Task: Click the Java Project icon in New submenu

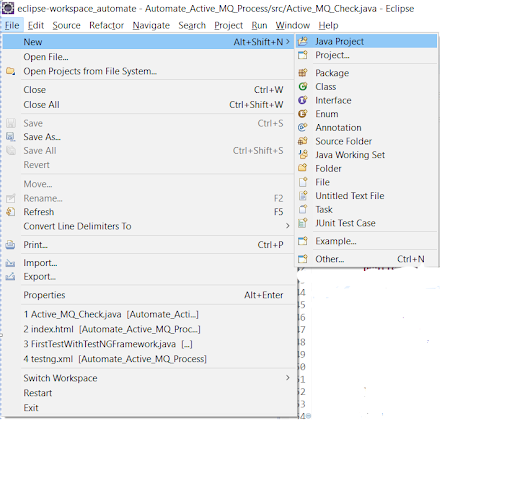Action: pos(303,41)
